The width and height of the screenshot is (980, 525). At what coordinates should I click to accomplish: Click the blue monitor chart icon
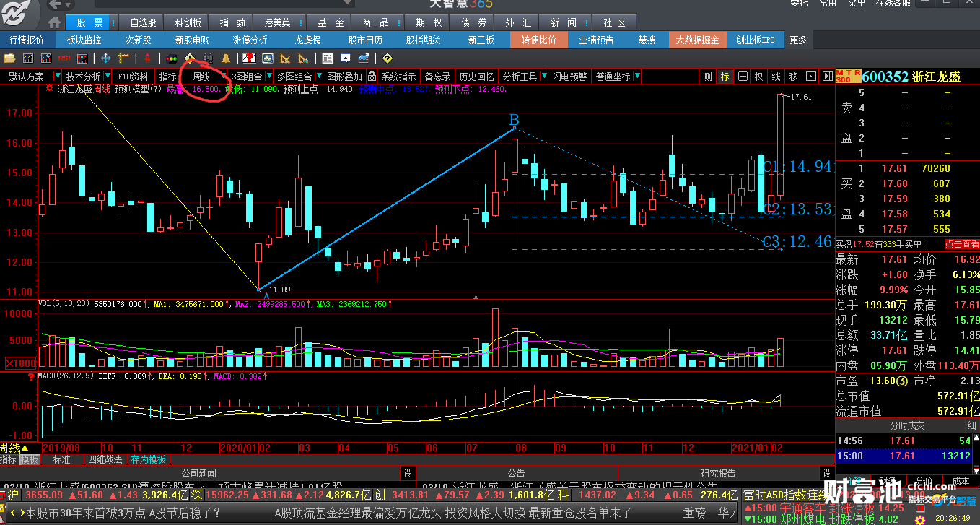(x=268, y=58)
